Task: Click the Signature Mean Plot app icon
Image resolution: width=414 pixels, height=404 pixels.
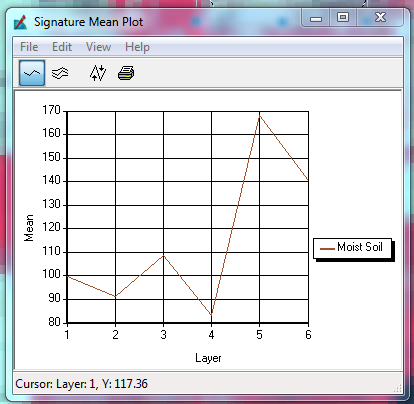Action: (20, 22)
